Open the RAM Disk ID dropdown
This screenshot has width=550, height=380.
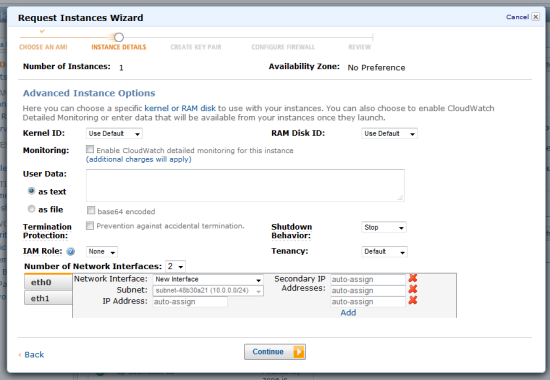389,134
